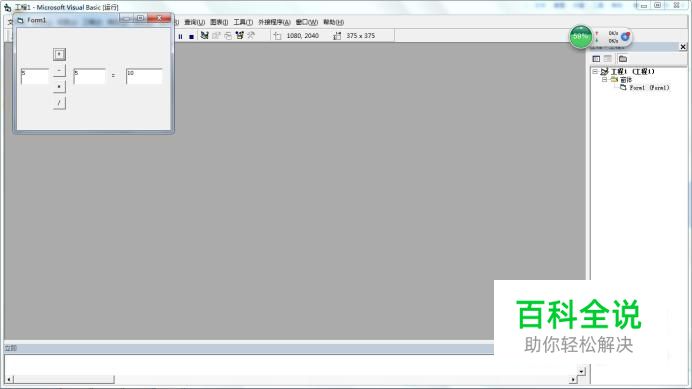The image size is (692, 389).
Task: Collapse the 工程1 project tree node
Action: pyautogui.click(x=594, y=71)
